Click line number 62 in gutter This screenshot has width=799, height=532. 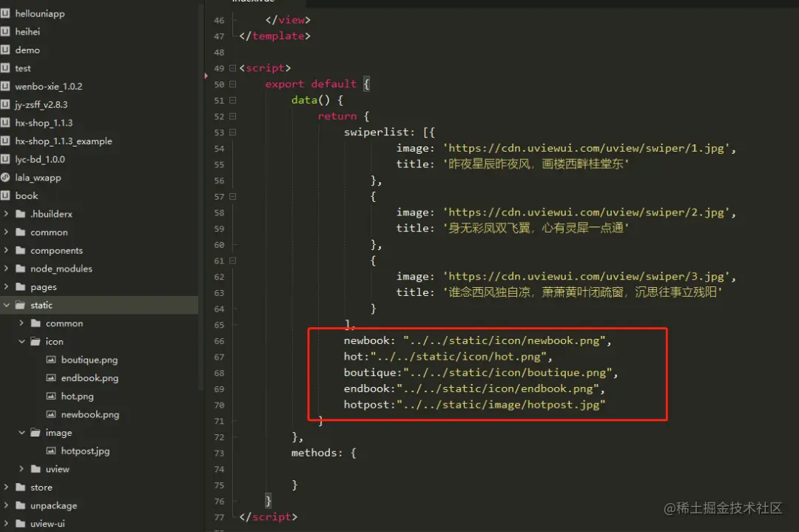coord(219,277)
